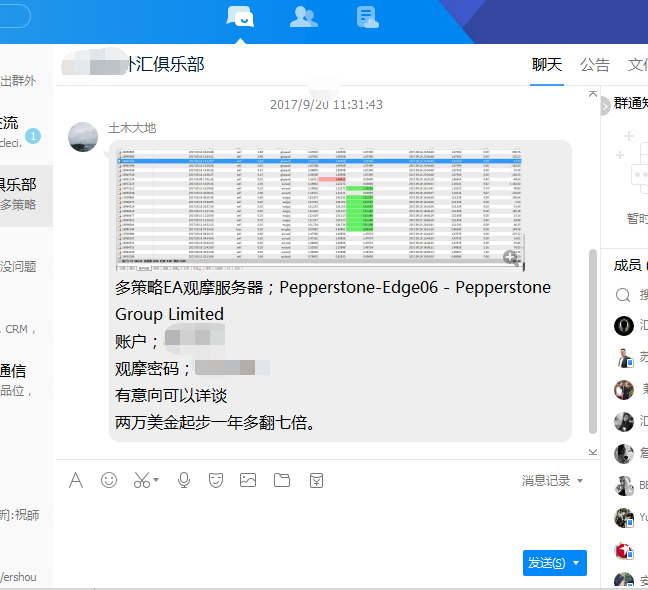
Task: Insert a picture using image icon
Action: (248, 480)
